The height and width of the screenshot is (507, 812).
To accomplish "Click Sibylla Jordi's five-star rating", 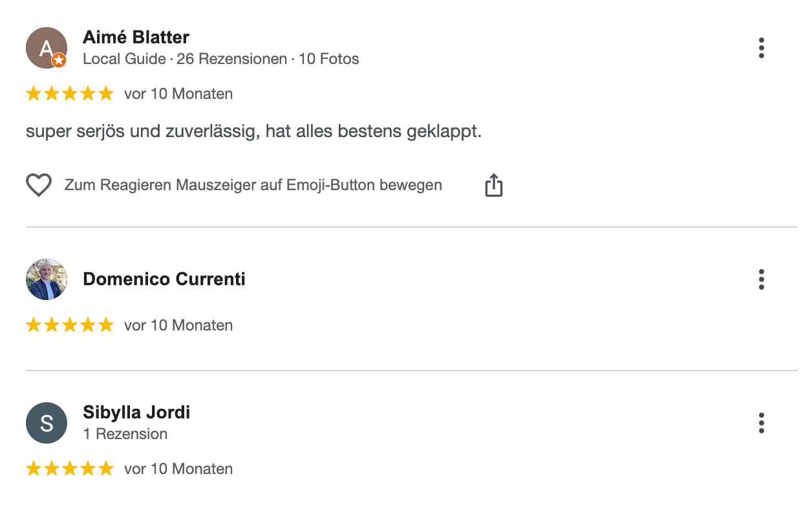I will tap(70, 469).
